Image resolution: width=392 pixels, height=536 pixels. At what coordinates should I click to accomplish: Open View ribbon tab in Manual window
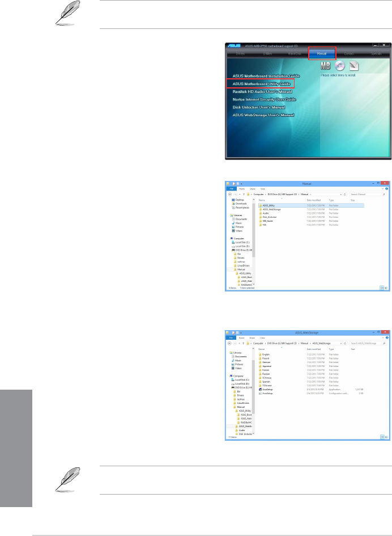click(x=263, y=189)
